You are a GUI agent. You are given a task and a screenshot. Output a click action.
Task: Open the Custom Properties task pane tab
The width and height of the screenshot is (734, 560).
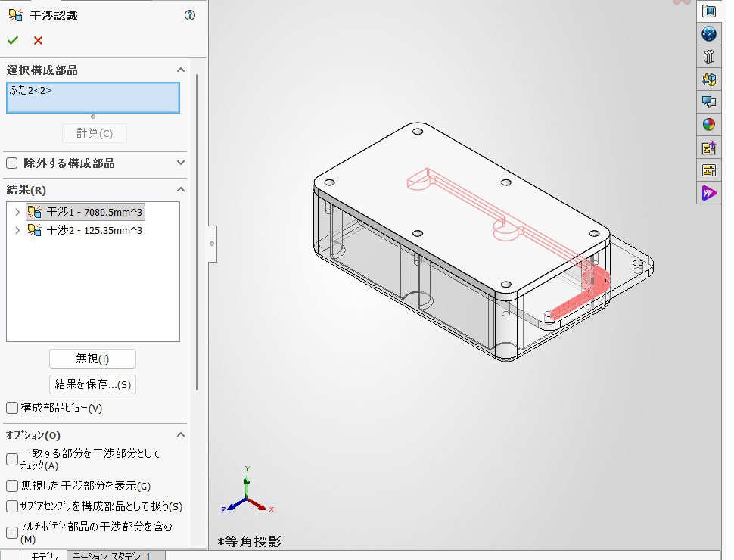click(709, 148)
